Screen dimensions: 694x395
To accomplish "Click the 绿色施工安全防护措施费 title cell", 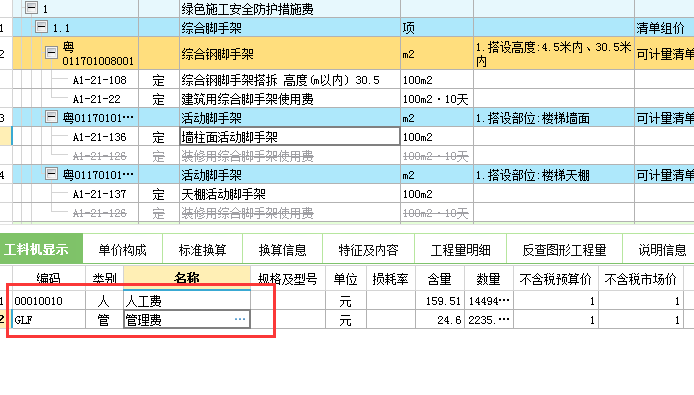I will (290, 8).
